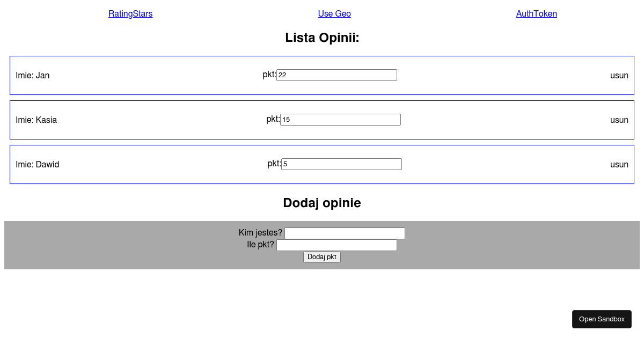Click the "Dodaj opinie" heading
The width and height of the screenshot is (644, 338).
coord(322,203)
